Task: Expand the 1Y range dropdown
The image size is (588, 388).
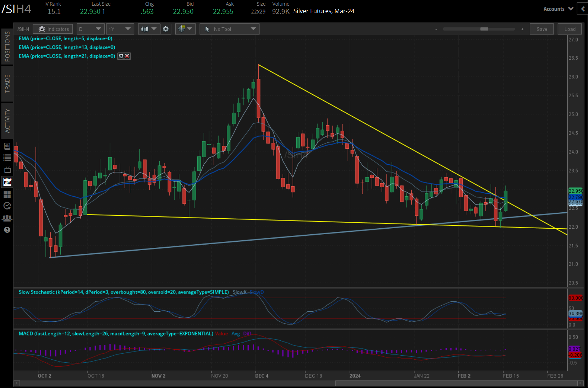Action: (120, 29)
